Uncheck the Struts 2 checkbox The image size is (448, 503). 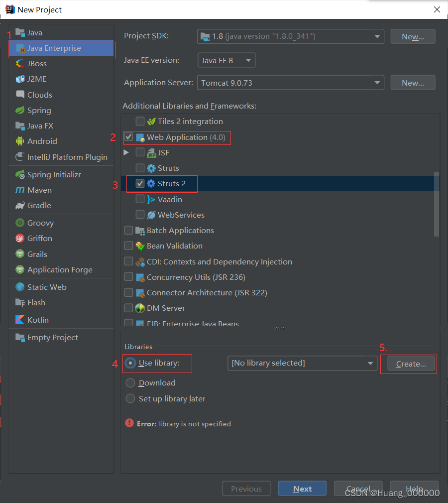coord(140,183)
